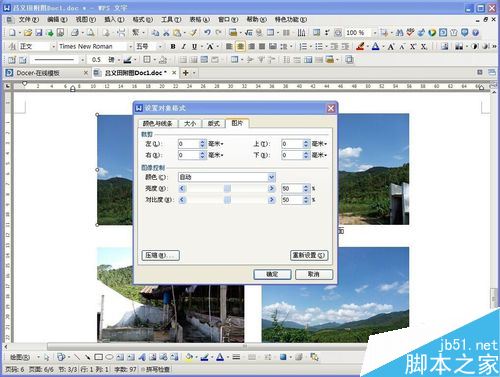
Task: Click the line color pen icon in Drawing toolbar
Action: pos(204,357)
